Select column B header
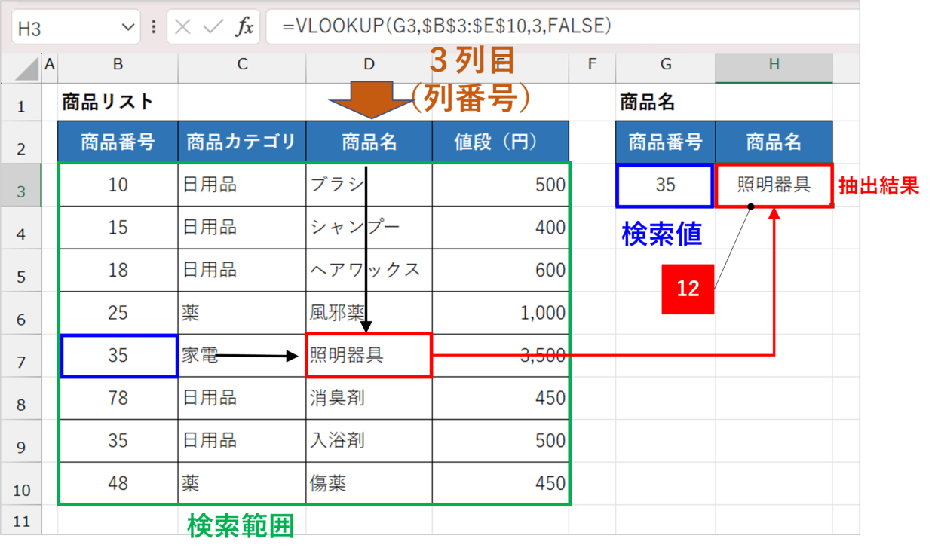Image resolution: width=935 pixels, height=560 pixels. point(118,66)
